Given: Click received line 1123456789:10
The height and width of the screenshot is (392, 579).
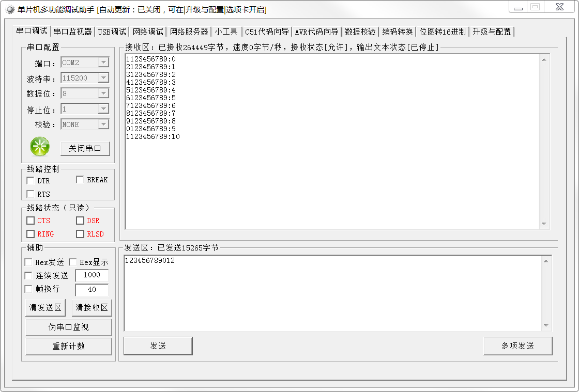Looking at the screenshot, I should point(153,136).
